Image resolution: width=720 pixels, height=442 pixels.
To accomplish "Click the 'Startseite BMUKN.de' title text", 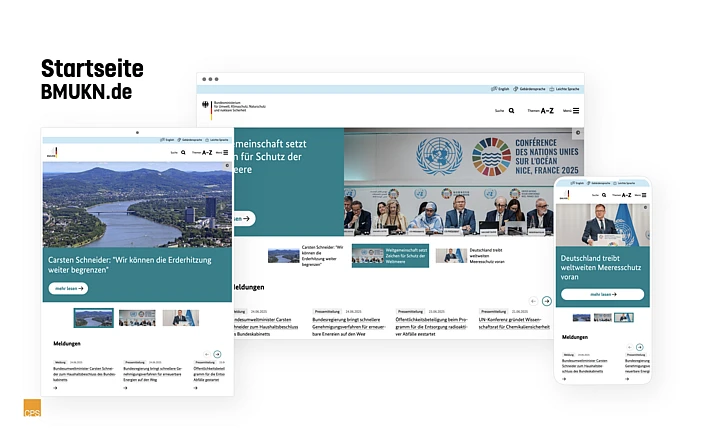I will [92, 79].
